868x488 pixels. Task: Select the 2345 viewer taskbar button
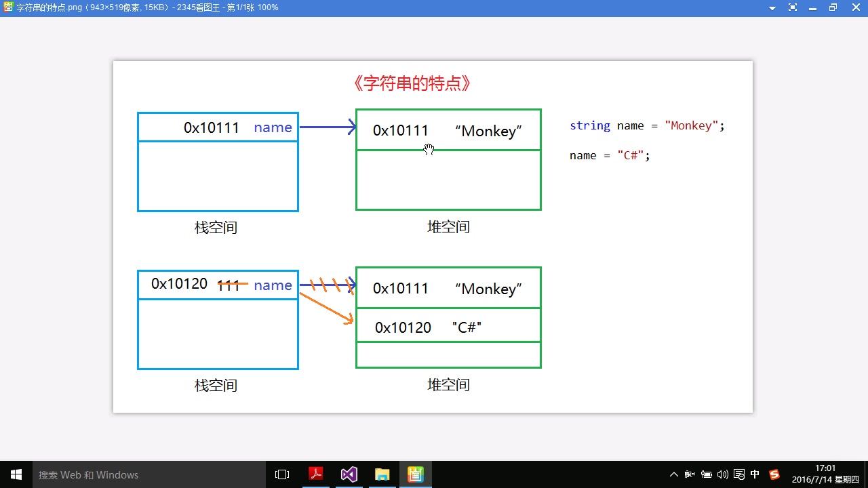(415, 474)
